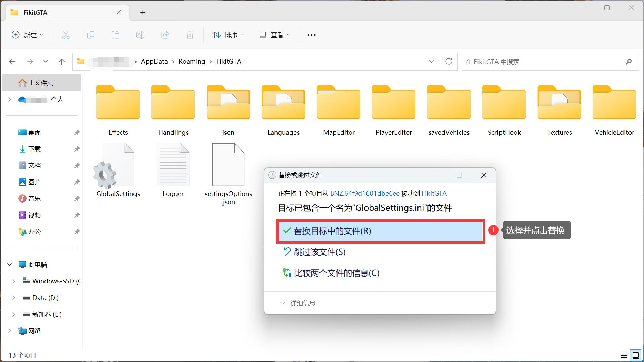Switch to details list view in status bar

tap(624, 355)
